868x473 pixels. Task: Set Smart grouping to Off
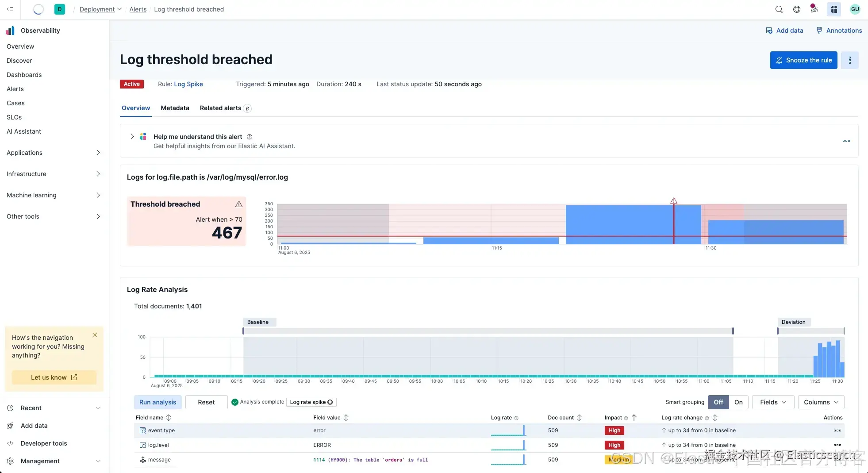point(718,402)
